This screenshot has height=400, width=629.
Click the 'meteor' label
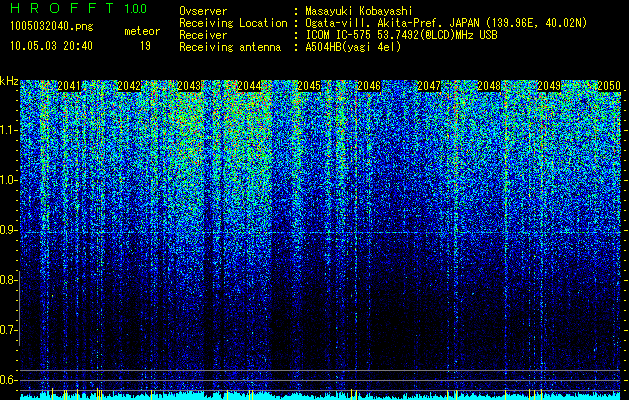(x=142, y=31)
